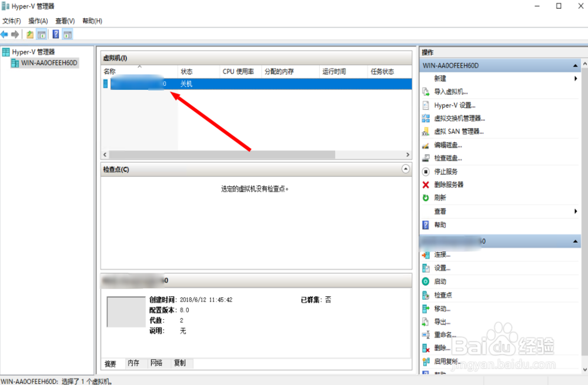Click the horizontal scrollbar thumb in VM list
Image resolution: width=588 pixels, height=385 pixels.
222,155
